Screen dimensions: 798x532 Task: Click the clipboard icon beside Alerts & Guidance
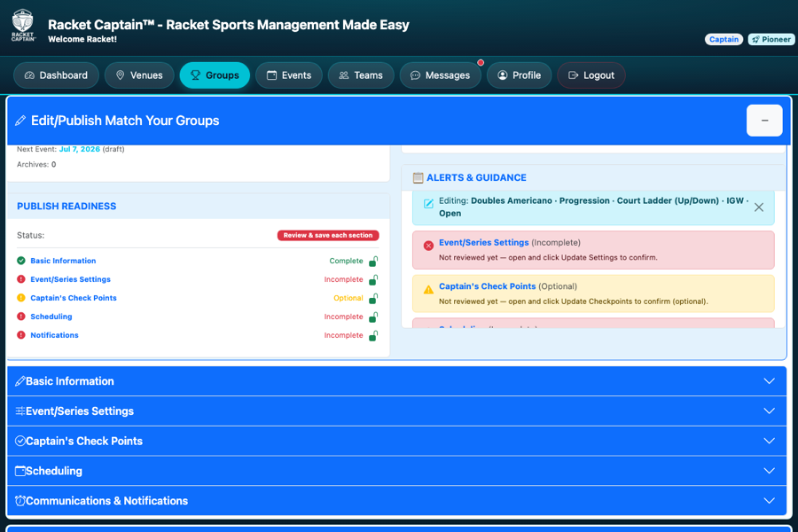[418, 177]
